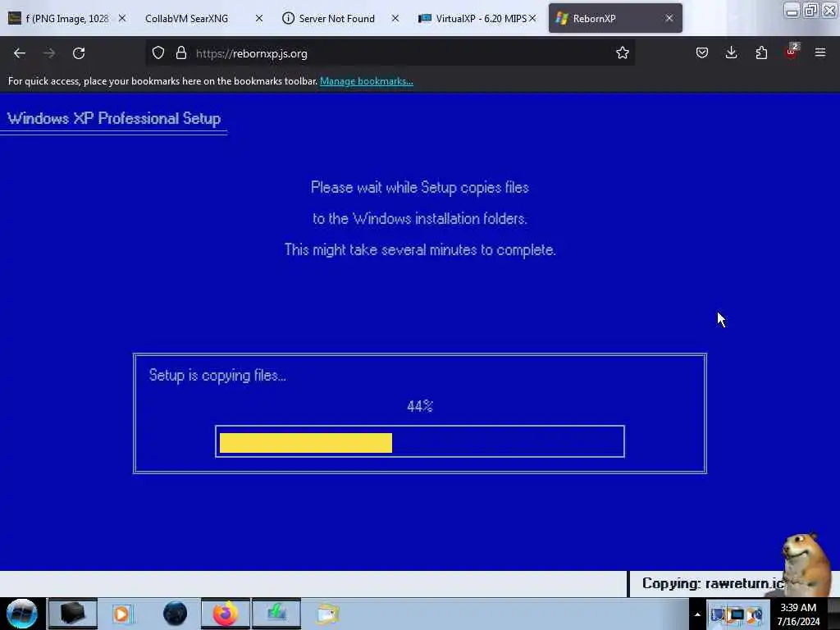Open the extensions puzzle icon
This screenshot has width=840, height=630.
761,53
